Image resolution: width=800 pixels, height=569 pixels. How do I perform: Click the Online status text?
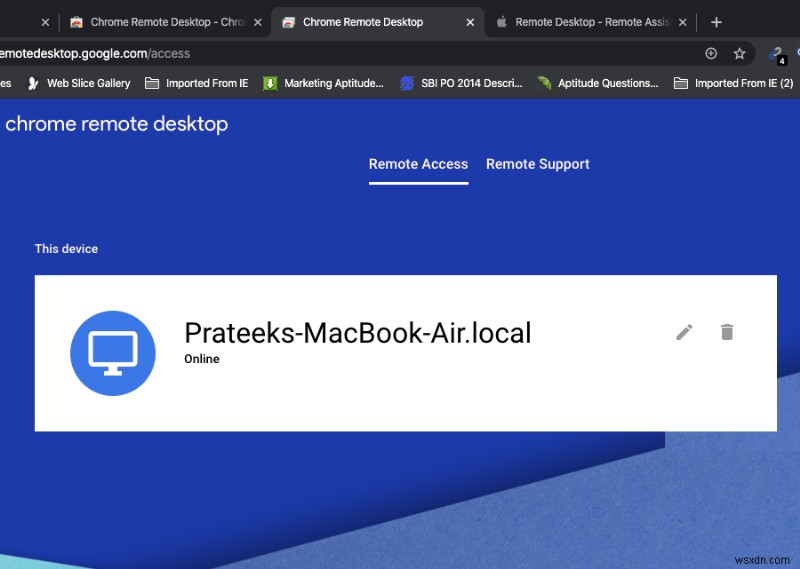202,359
